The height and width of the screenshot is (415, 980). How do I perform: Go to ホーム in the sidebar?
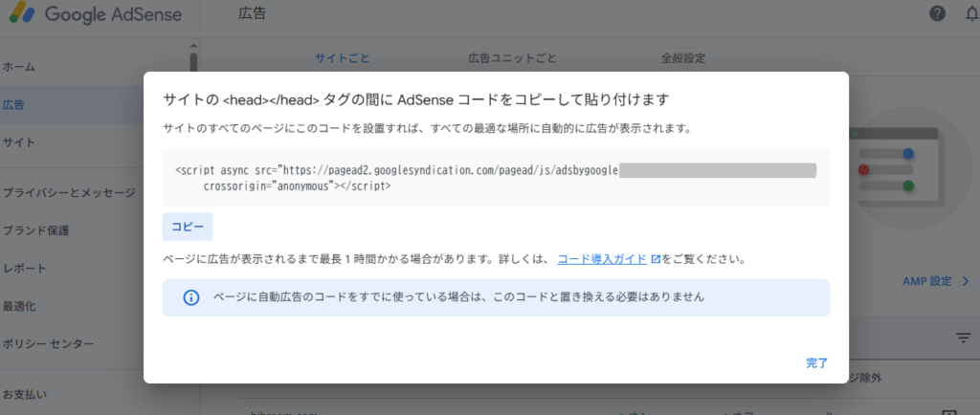[19, 67]
